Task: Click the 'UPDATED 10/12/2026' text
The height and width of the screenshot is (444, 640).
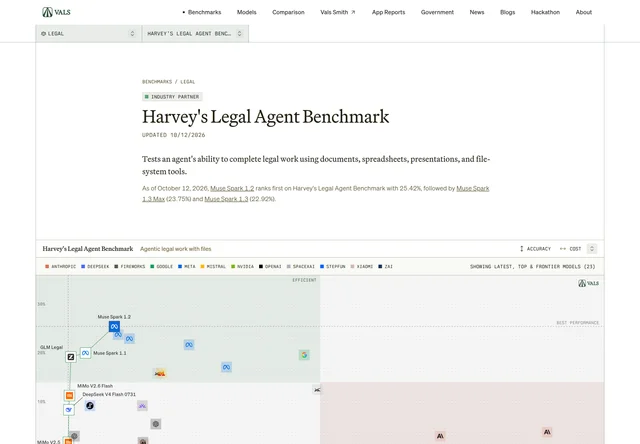Action: [x=173, y=135]
